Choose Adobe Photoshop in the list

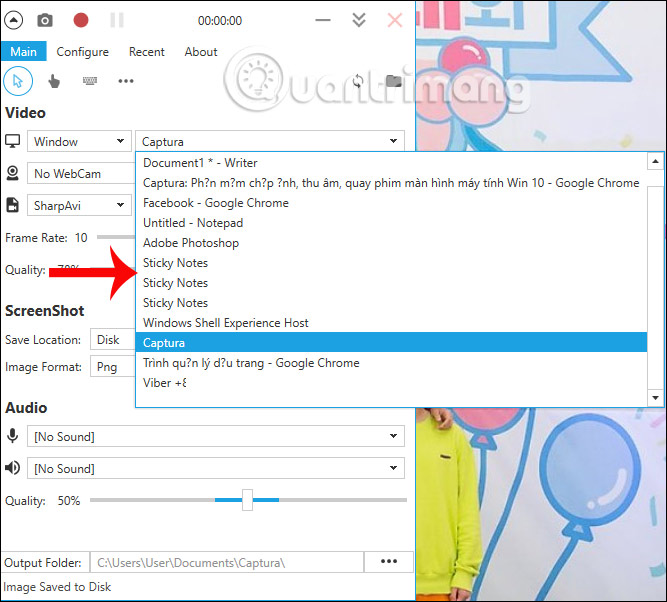tap(391, 243)
